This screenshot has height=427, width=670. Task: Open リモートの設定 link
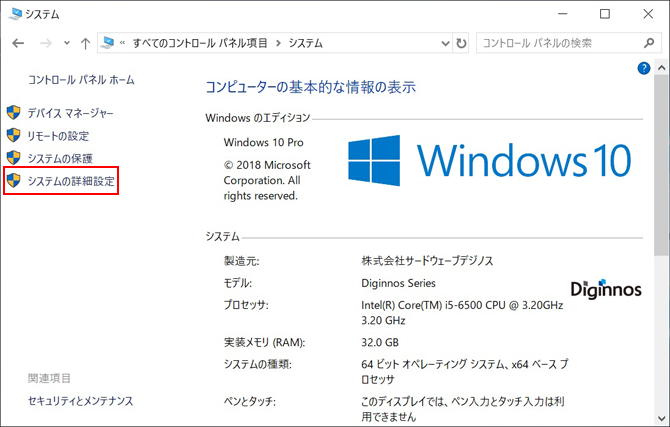tap(58, 136)
